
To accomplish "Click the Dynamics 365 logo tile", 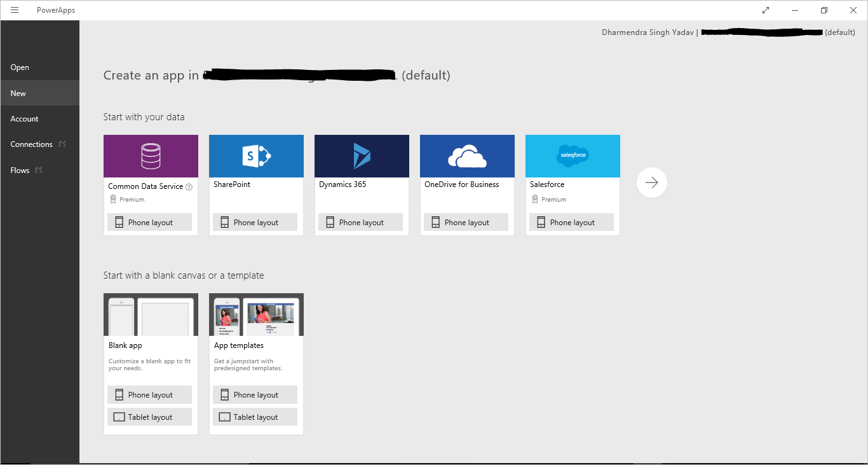I will click(x=362, y=156).
